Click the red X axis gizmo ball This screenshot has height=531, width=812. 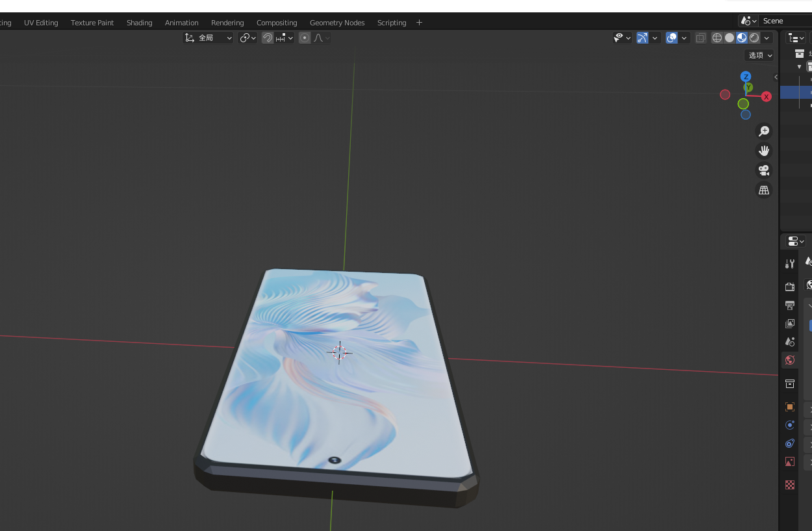click(767, 96)
